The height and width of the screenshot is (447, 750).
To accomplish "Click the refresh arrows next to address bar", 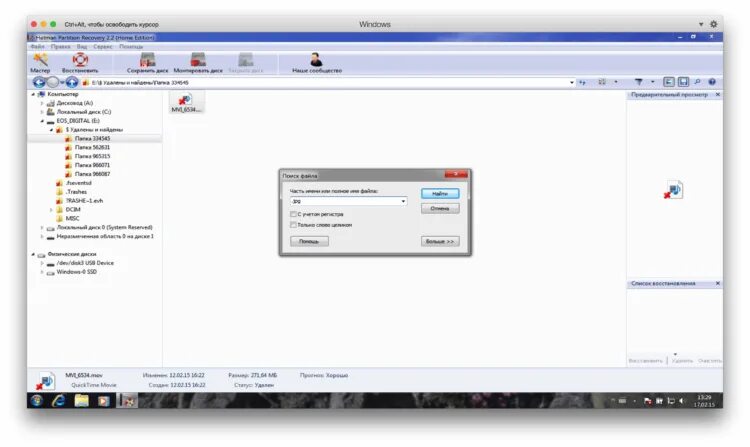I will tap(582, 82).
